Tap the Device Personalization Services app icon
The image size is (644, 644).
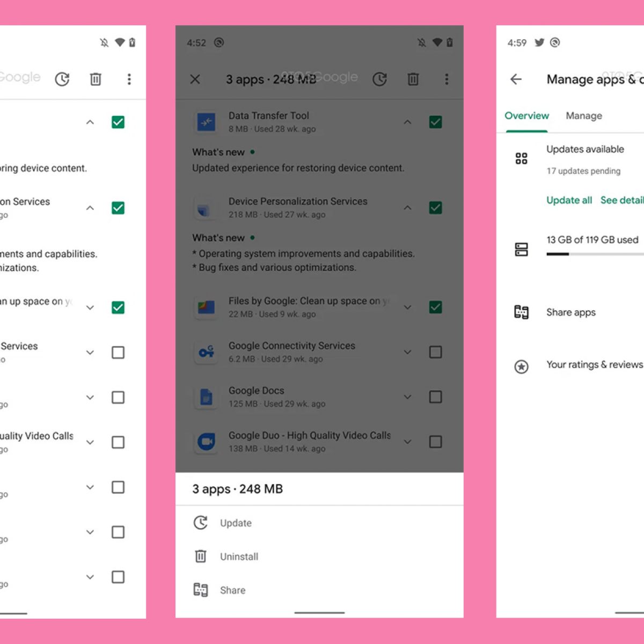(x=206, y=208)
